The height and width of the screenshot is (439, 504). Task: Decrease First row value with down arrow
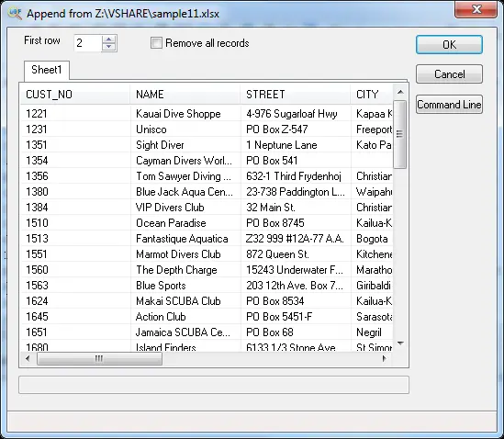click(x=108, y=47)
